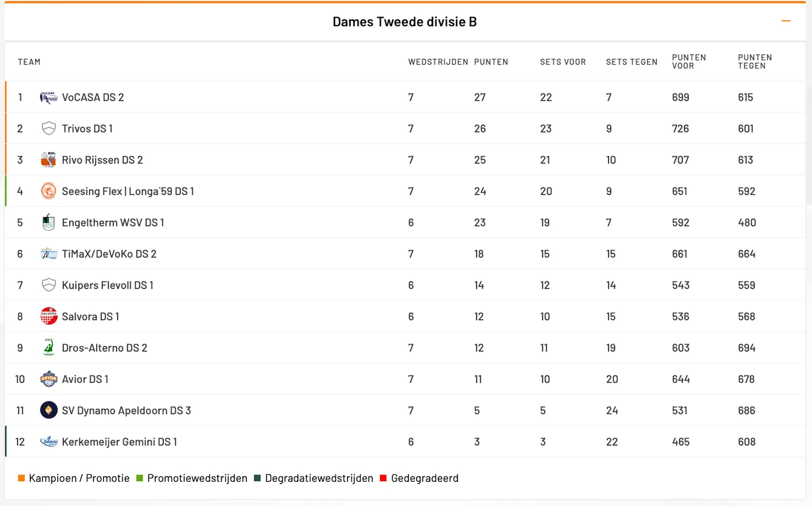
Task: Open the Kuipers Flevoll DS 1 link
Action: click(107, 285)
